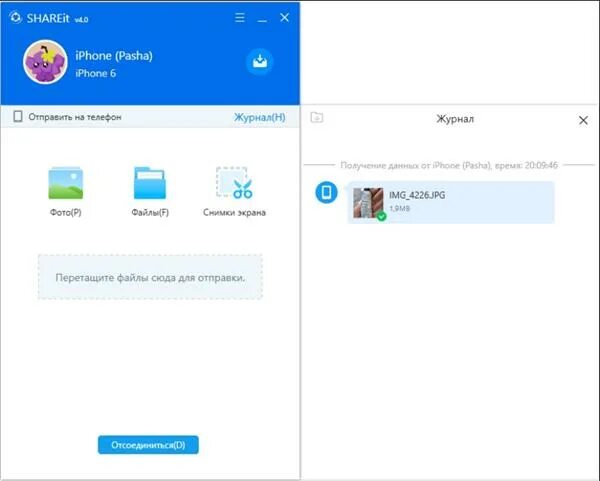Click the SHAREit v4.0 title text
600x481 pixels.
(57, 18)
